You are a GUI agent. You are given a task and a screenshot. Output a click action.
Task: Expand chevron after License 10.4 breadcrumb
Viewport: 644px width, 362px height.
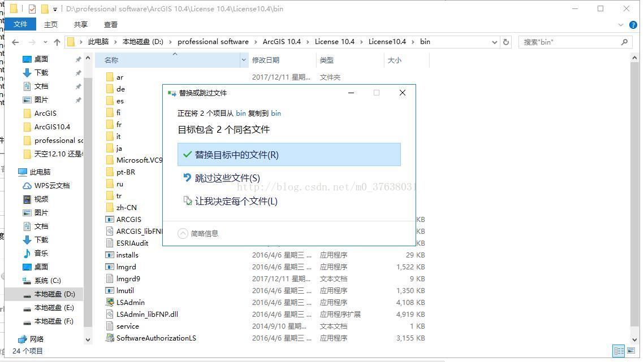(361, 42)
